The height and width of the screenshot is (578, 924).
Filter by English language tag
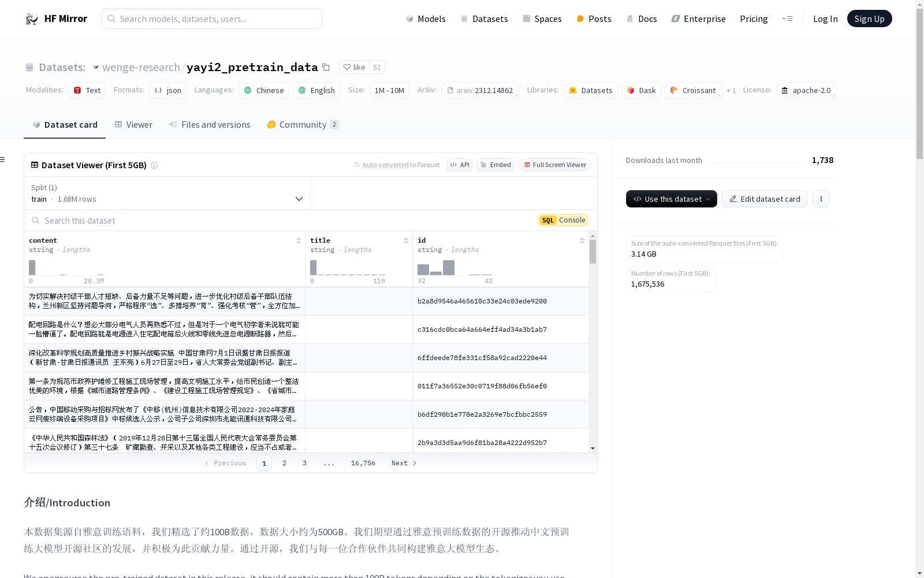click(316, 90)
